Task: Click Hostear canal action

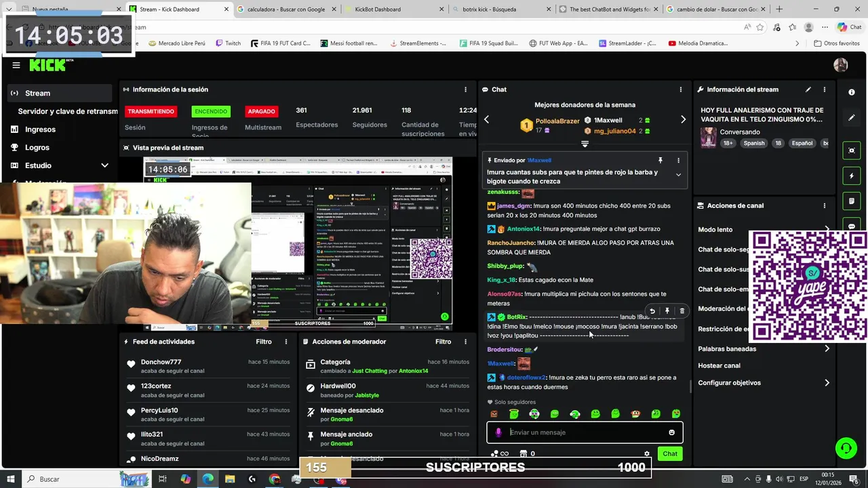Action: [x=719, y=366]
